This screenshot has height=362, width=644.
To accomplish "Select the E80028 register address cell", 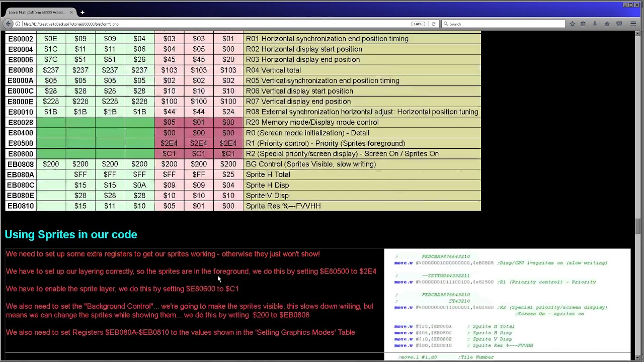I will click(21, 122).
